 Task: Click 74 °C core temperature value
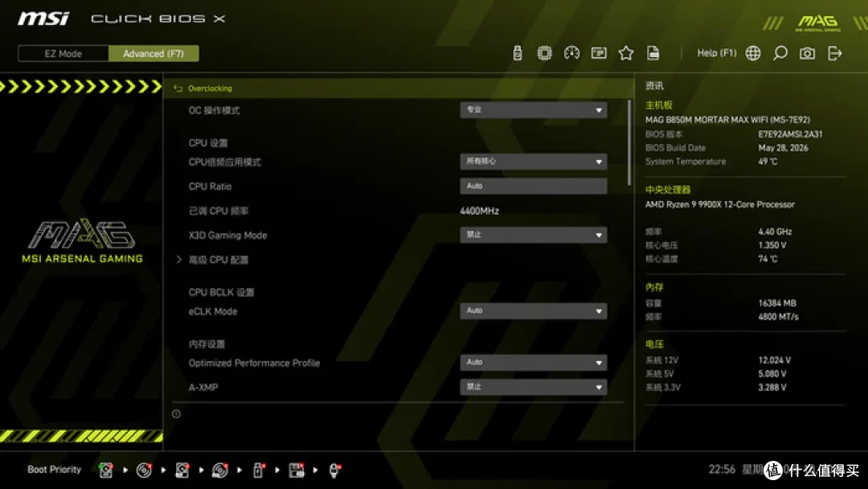768,259
